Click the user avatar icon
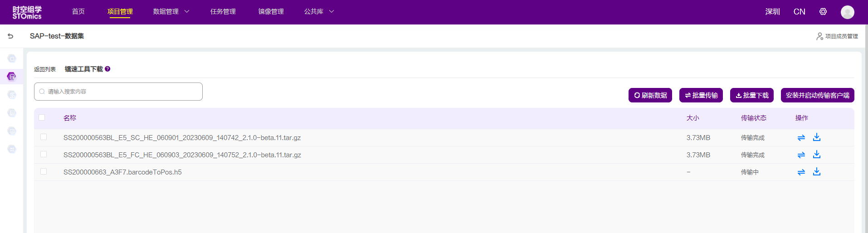The height and width of the screenshot is (233, 868). 847,12
